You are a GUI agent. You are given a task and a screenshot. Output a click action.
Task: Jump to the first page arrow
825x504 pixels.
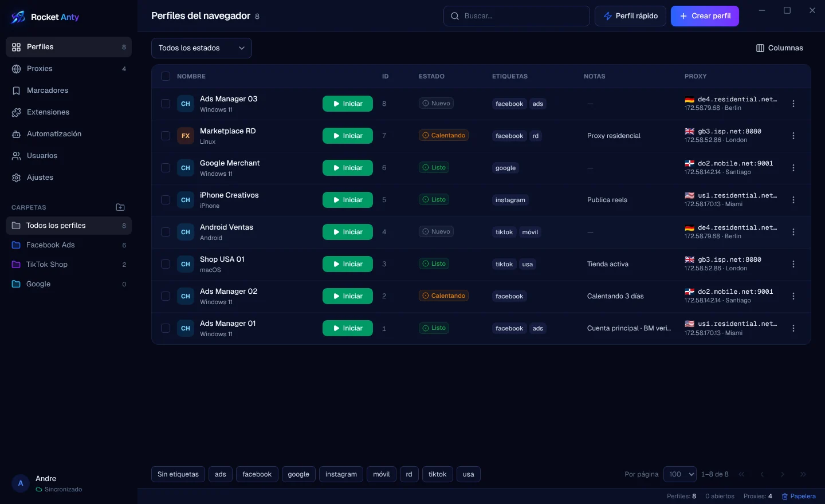(x=742, y=474)
